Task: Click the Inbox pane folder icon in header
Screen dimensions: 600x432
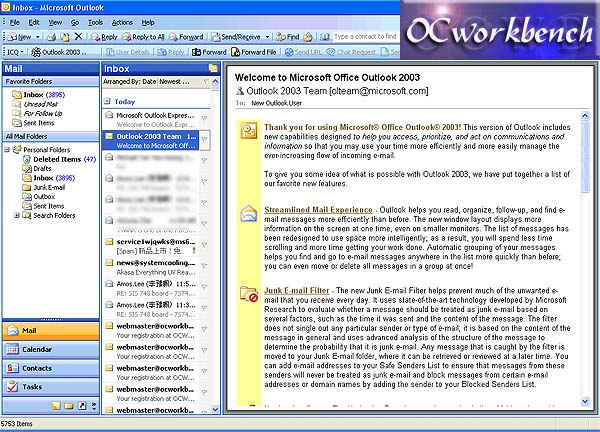Action: point(213,68)
